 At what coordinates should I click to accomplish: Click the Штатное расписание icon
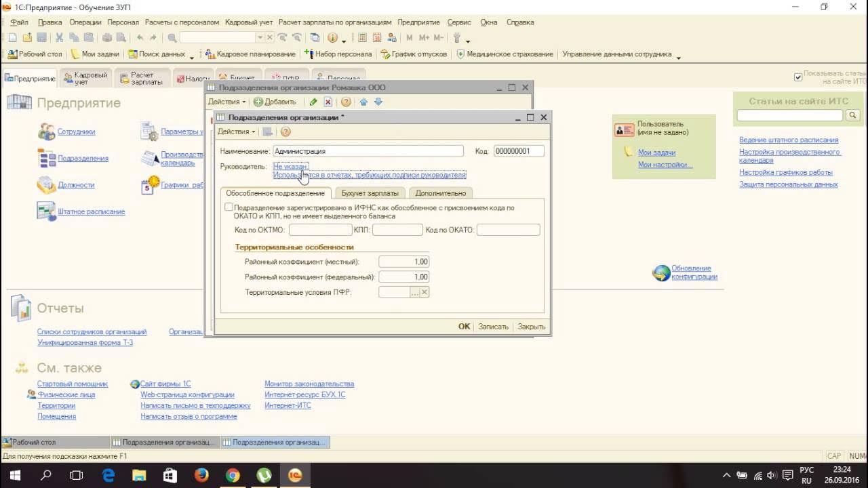(x=46, y=211)
